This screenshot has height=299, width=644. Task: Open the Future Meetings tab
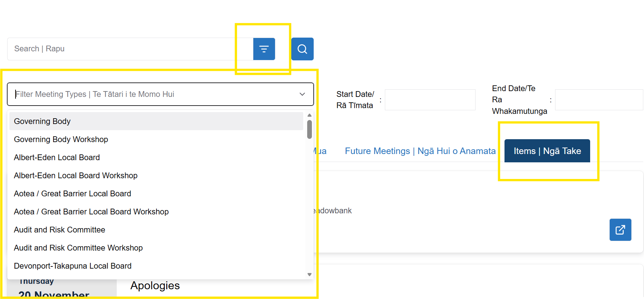click(x=420, y=151)
